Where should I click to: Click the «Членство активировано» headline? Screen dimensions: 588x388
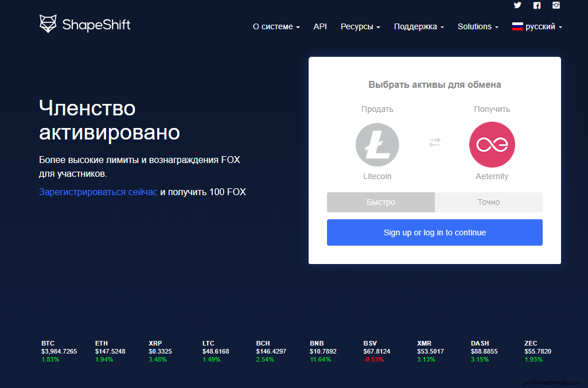[110, 120]
